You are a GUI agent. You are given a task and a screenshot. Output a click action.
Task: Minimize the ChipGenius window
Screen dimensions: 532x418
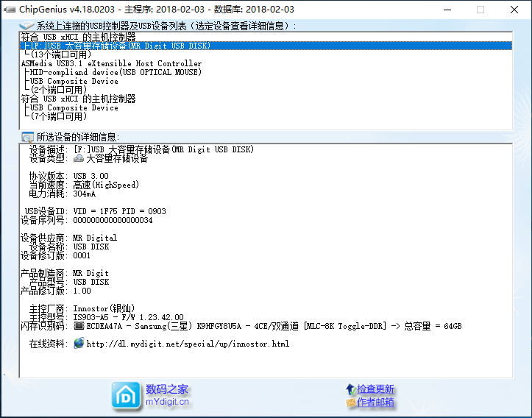(x=447, y=10)
